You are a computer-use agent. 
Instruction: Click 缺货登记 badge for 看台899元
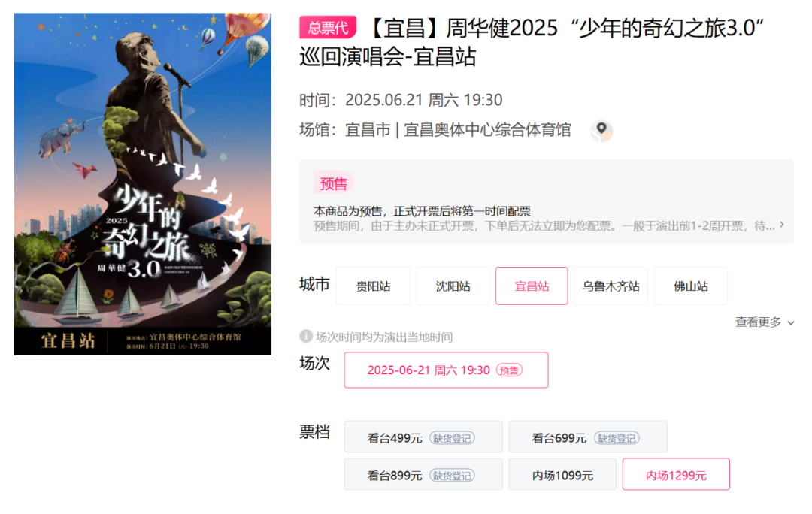tap(452, 476)
